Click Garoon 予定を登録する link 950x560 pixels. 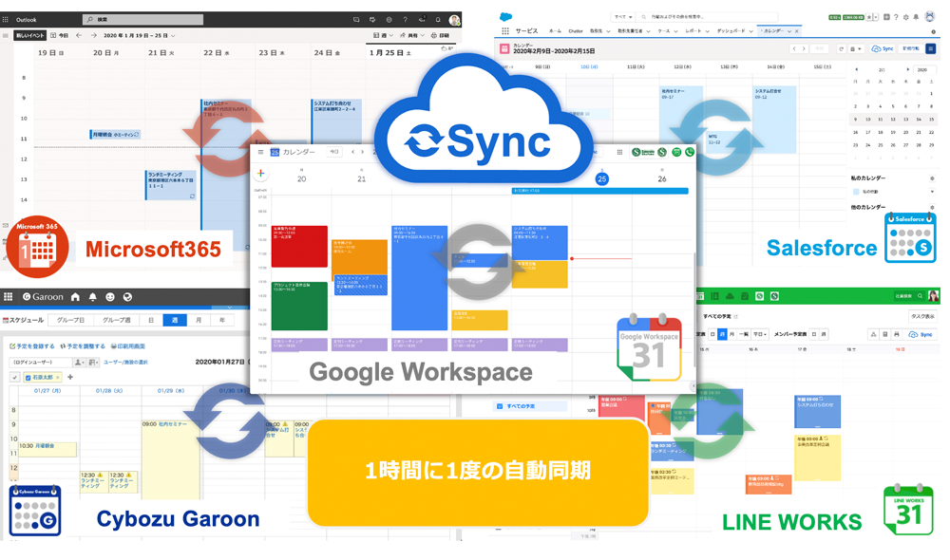(32, 346)
